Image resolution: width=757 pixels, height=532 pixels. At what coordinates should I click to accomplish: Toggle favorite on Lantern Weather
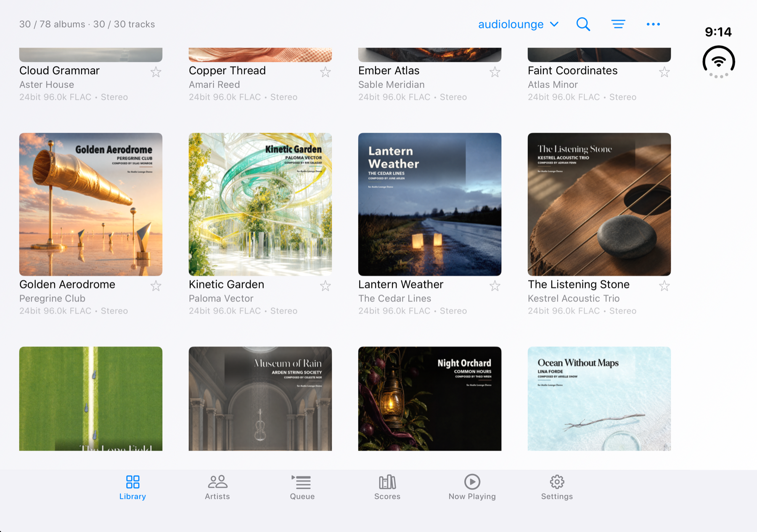click(495, 286)
